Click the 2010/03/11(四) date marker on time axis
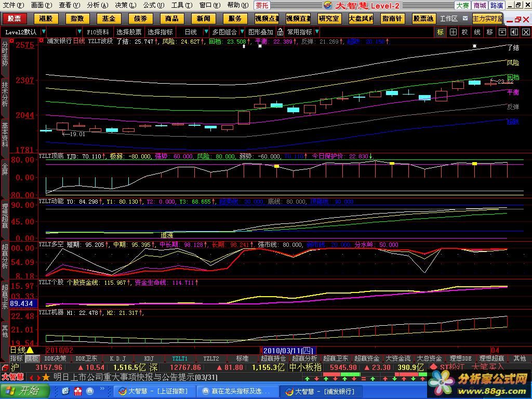This screenshot has height=399, width=532. pyautogui.click(x=289, y=350)
